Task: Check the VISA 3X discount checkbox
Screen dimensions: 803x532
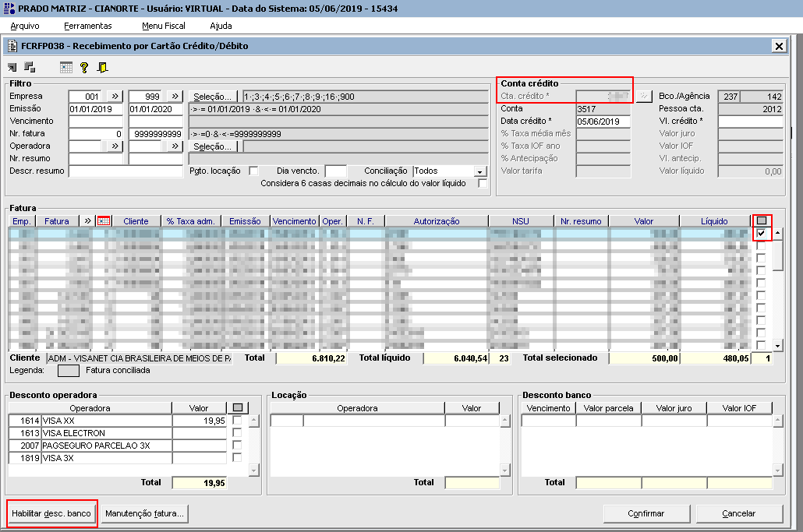Action: [236, 458]
